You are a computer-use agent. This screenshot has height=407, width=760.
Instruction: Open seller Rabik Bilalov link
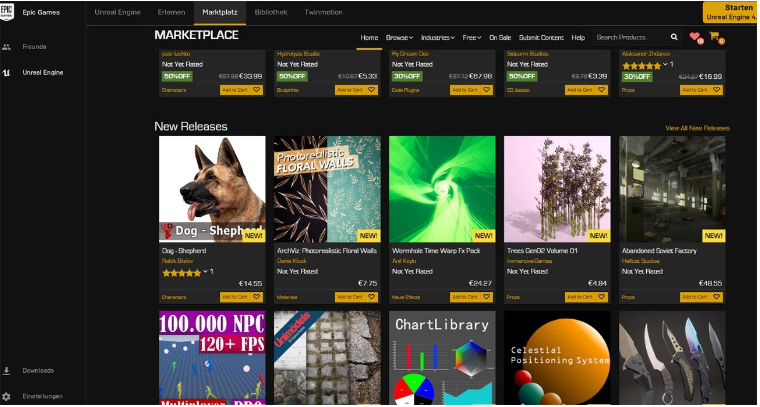coord(177,261)
